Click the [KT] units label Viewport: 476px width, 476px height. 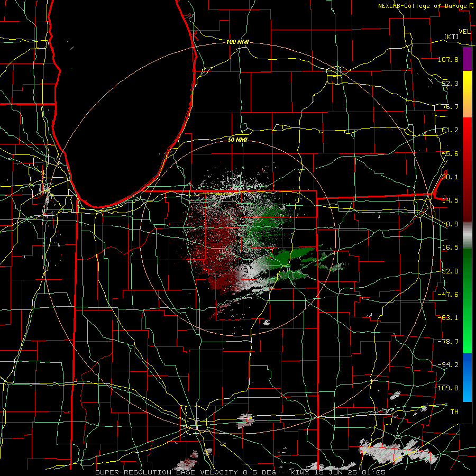point(452,36)
